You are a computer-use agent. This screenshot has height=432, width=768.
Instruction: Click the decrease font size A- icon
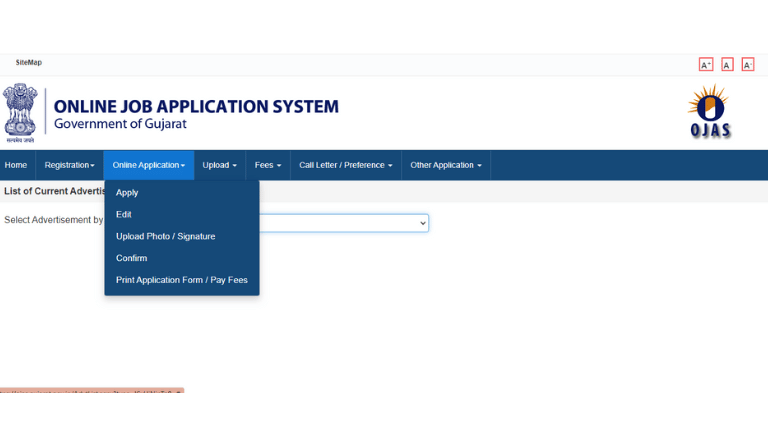[747, 65]
